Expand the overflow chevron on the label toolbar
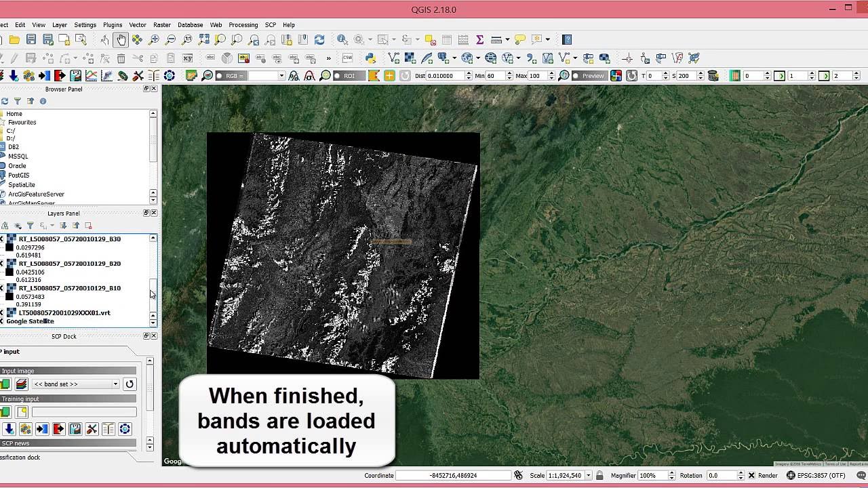Screen dimensions: 868x488 coord(328,58)
